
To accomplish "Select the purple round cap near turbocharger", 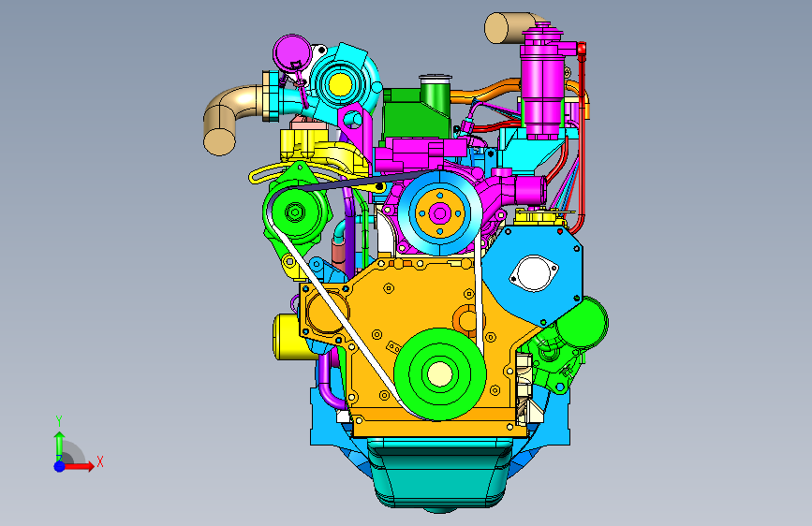I will [x=292, y=52].
